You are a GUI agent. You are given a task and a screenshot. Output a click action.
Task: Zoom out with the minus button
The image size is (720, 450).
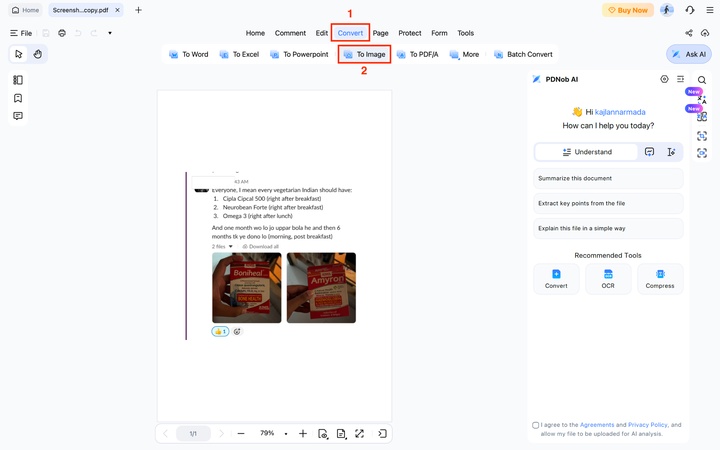241,433
